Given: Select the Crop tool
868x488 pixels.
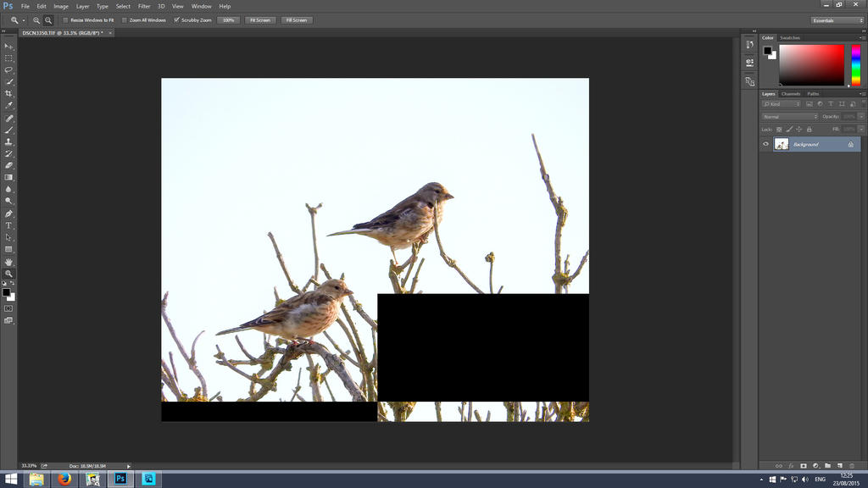Looking at the screenshot, I should 9,93.
